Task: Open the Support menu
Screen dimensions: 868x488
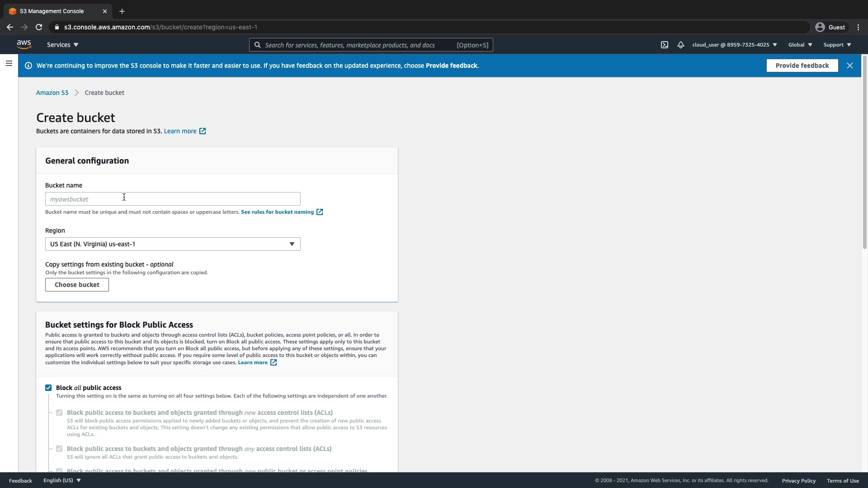Action: tap(837, 45)
